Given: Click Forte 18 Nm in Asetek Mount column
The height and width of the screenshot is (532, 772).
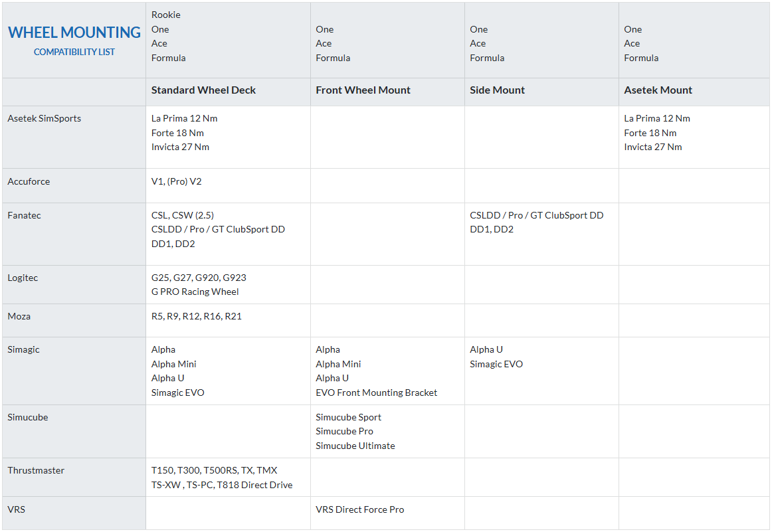Looking at the screenshot, I should (650, 133).
